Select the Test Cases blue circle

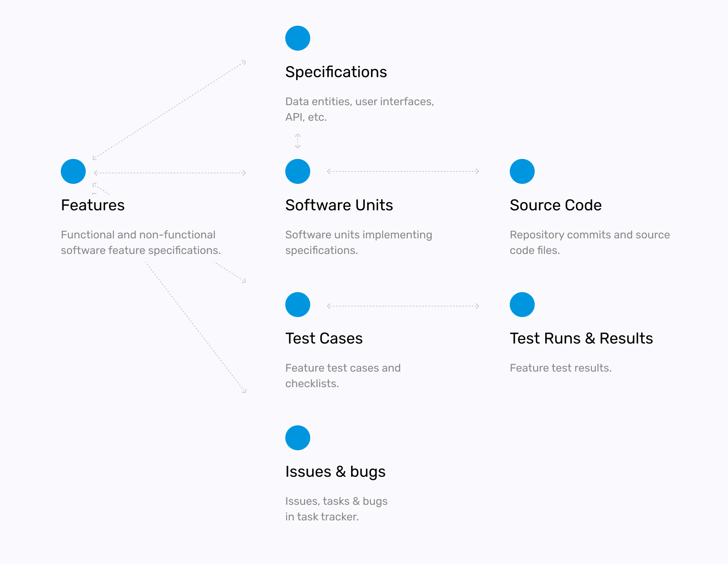[298, 305]
